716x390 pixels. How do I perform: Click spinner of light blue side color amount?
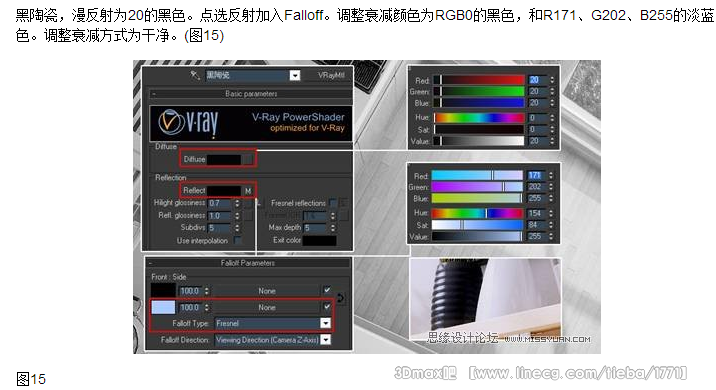pos(206,307)
